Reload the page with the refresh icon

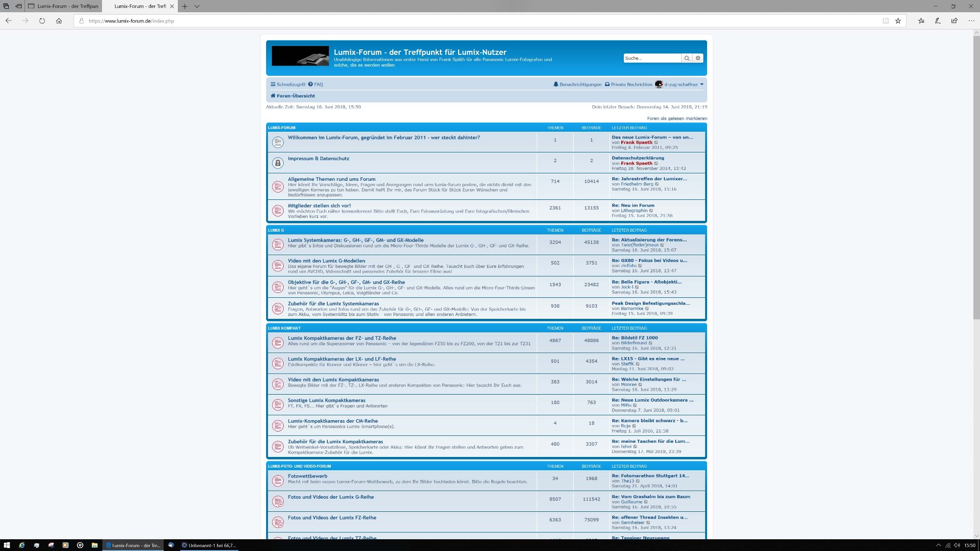42,21
